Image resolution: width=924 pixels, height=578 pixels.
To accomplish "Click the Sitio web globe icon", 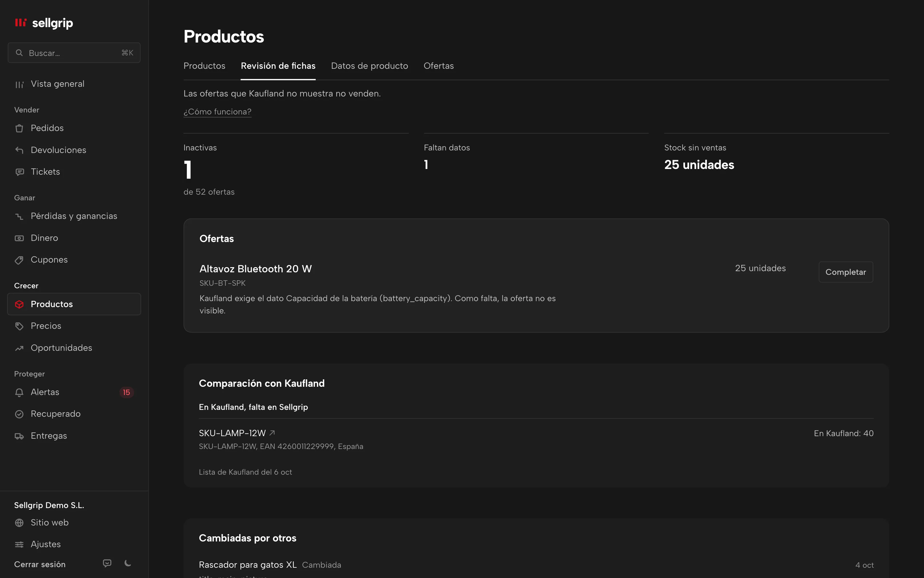I will (x=19, y=523).
